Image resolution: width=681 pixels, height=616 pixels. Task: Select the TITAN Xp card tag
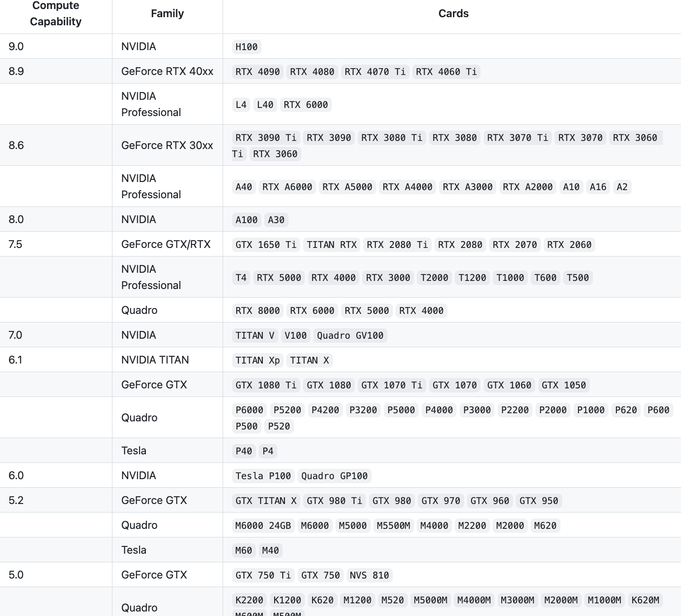(257, 360)
